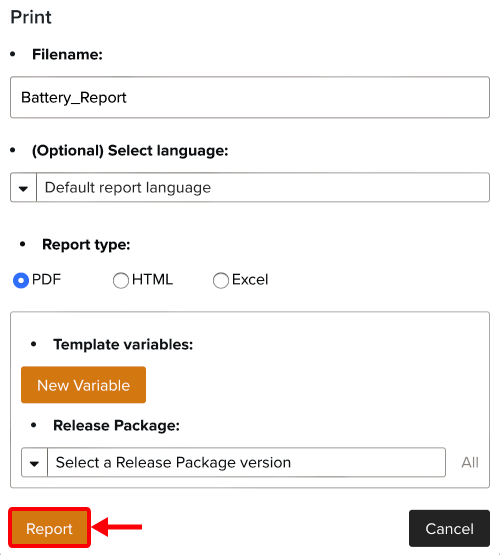Generate with the orange Report button
This screenshot has height=555, width=500.
click(49, 528)
